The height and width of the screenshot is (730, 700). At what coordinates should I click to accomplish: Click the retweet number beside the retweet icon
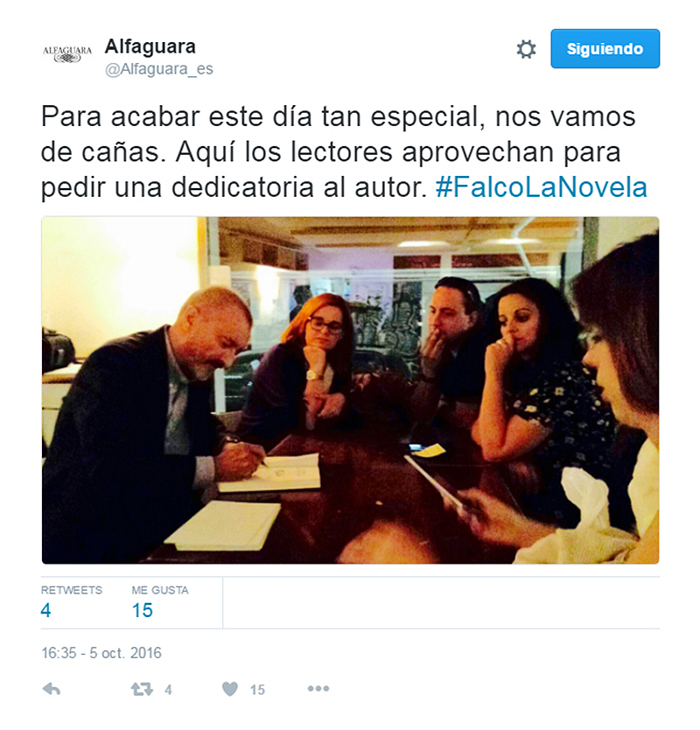click(x=168, y=690)
